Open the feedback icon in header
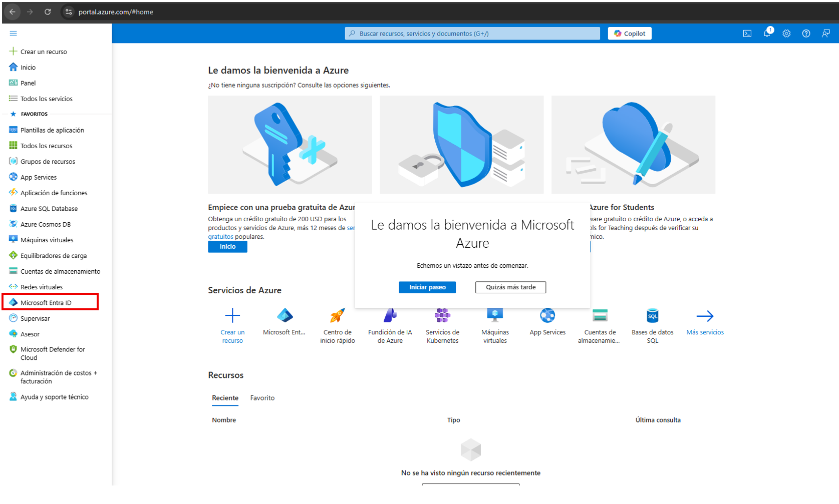 click(x=825, y=34)
